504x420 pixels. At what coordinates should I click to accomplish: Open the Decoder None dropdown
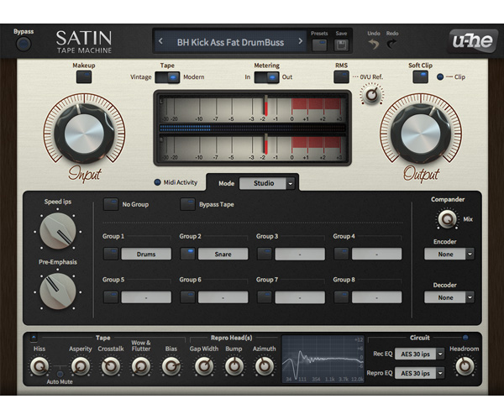pyautogui.click(x=449, y=297)
